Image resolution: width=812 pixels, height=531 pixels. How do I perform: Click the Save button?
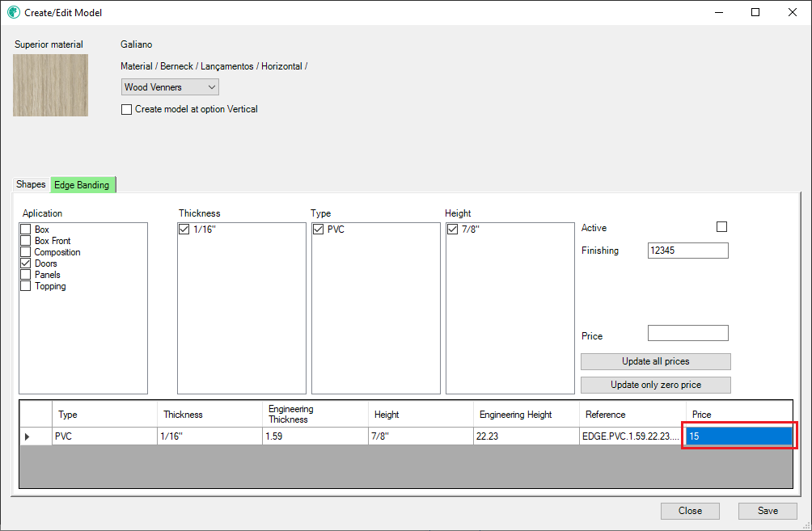(767, 511)
